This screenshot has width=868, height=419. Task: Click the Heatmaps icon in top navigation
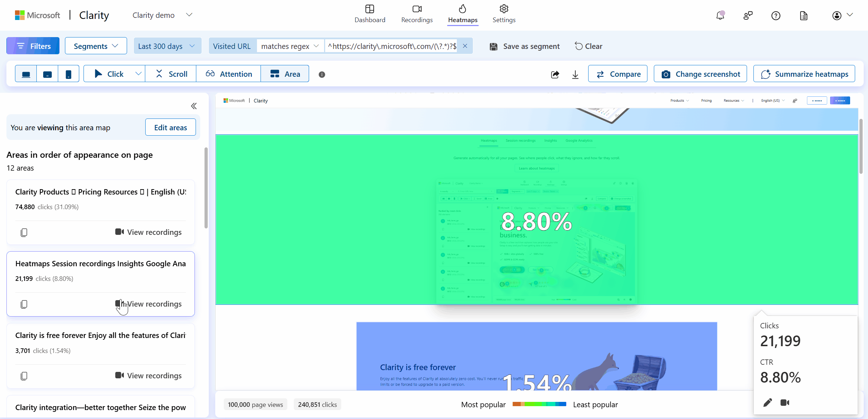coord(463,9)
